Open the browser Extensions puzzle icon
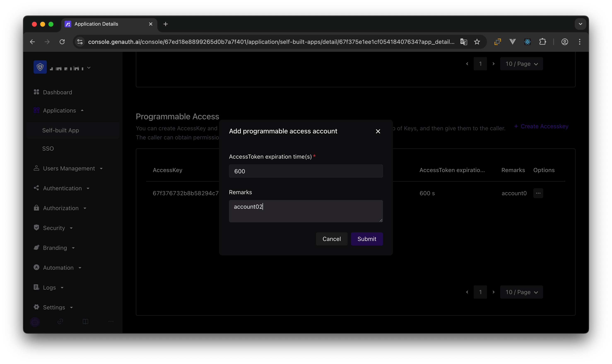 542,42
